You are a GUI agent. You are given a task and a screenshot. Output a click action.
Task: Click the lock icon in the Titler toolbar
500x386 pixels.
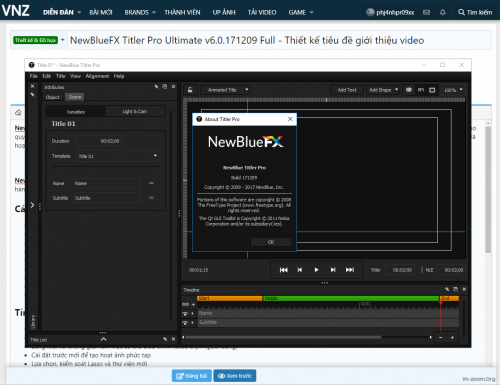[190, 90]
